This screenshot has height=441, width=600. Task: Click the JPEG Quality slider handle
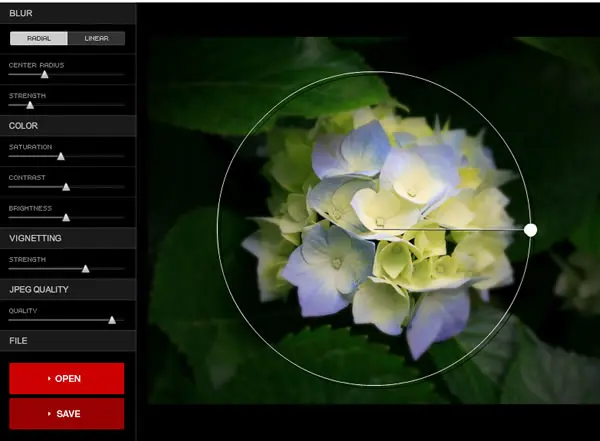point(112,320)
